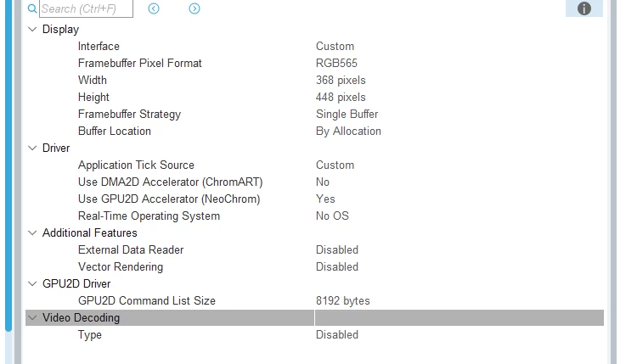Open the info panel icon
The height and width of the screenshot is (364, 637).
pyautogui.click(x=583, y=8)
